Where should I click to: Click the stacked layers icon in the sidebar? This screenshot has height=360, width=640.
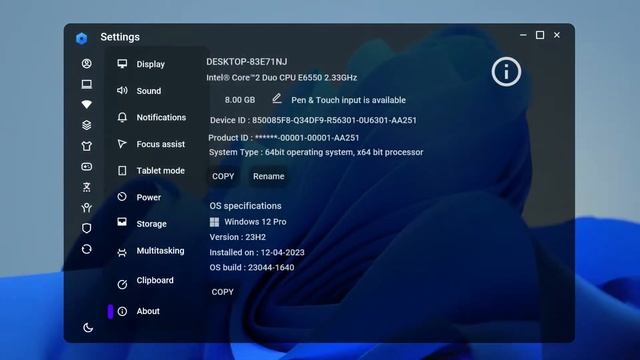pos(87,125)
